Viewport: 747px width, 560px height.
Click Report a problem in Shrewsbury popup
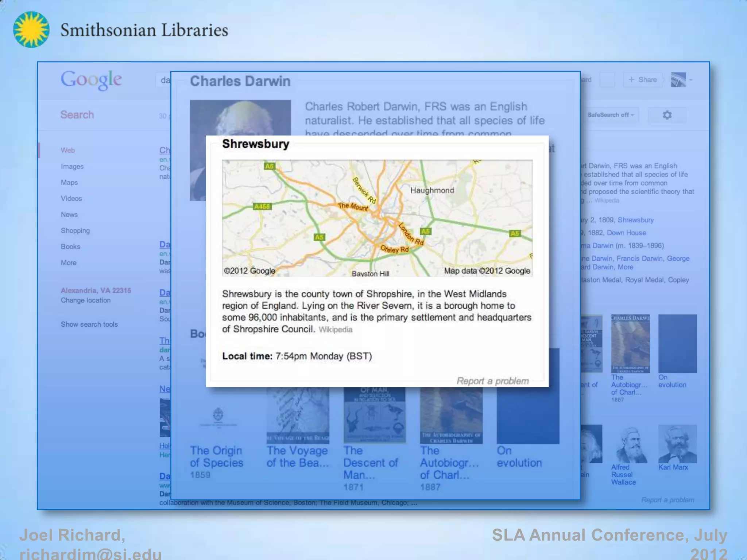point(492,381)
